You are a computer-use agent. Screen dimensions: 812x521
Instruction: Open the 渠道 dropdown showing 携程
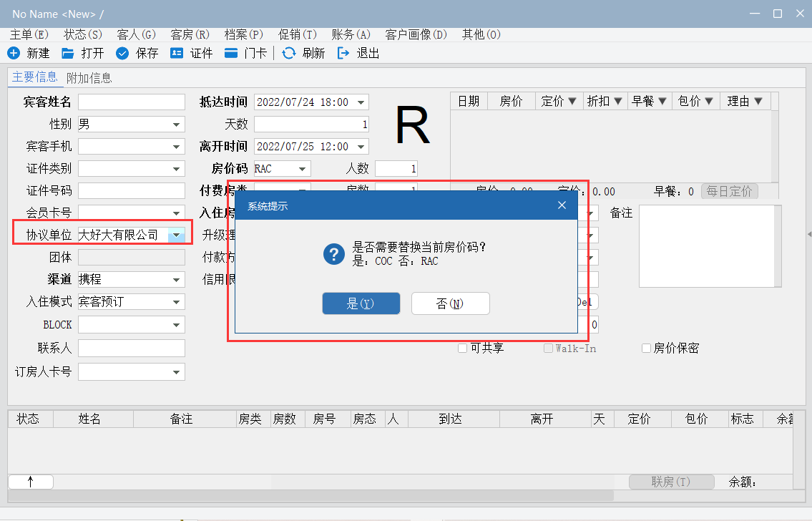(177, 280)
